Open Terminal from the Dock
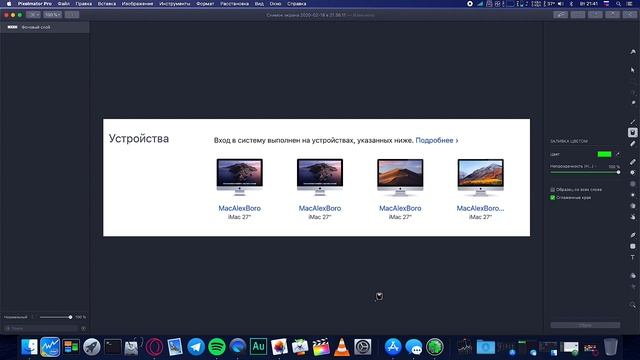 click(x=113, y=347)
